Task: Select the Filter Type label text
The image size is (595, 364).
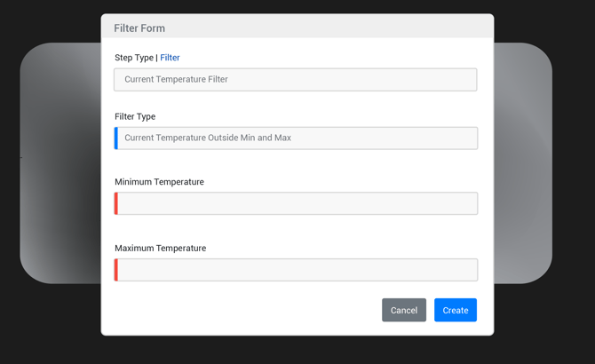Action: (135, 116)
